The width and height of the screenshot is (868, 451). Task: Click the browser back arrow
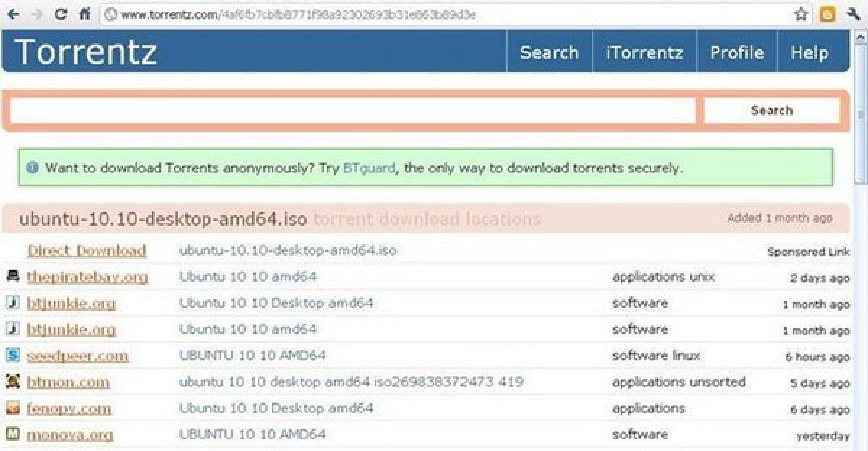tap(13, 14)
